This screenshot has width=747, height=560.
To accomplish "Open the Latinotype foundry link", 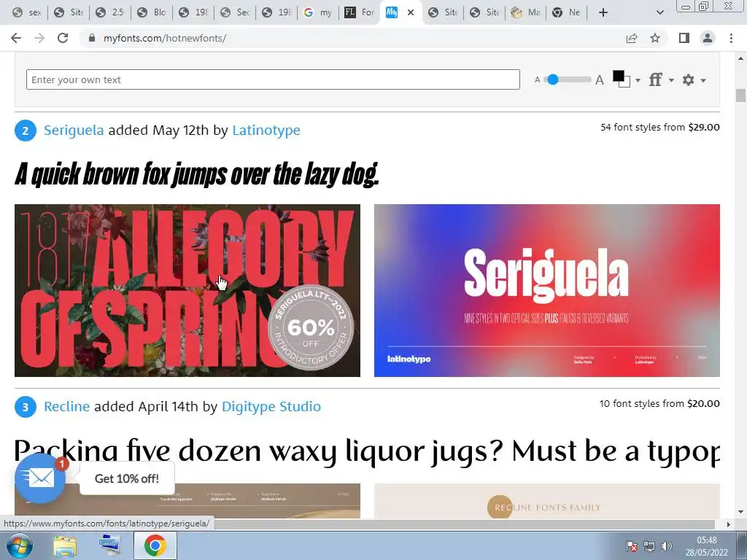I will [266, 130].
